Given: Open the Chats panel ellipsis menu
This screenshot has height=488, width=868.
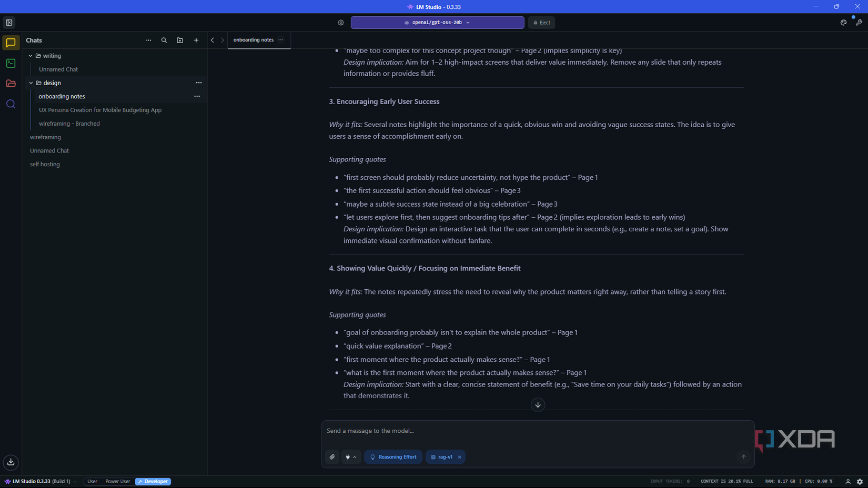Looking at the screenshot, I should coord(149,40).
